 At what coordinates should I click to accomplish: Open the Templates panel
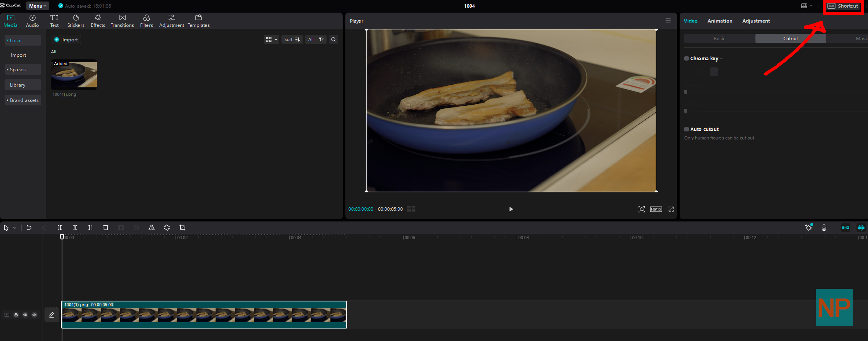[x=198, y=21]
